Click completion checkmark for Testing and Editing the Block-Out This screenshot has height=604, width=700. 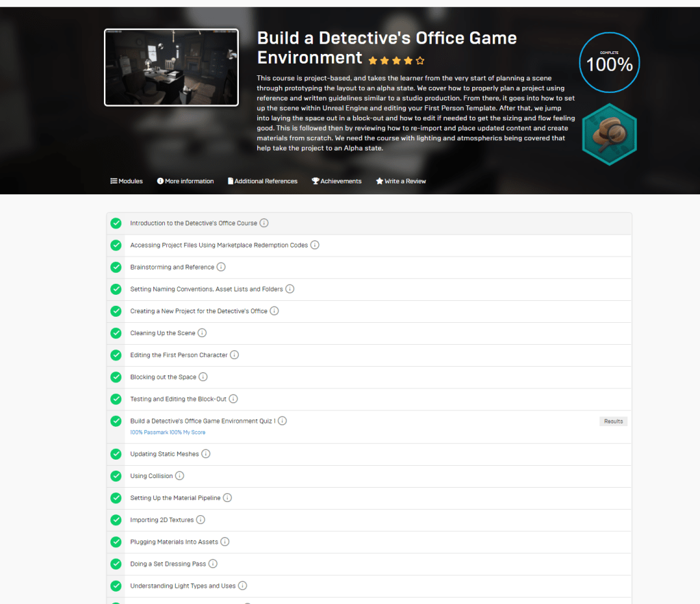[x=116, y=399]
